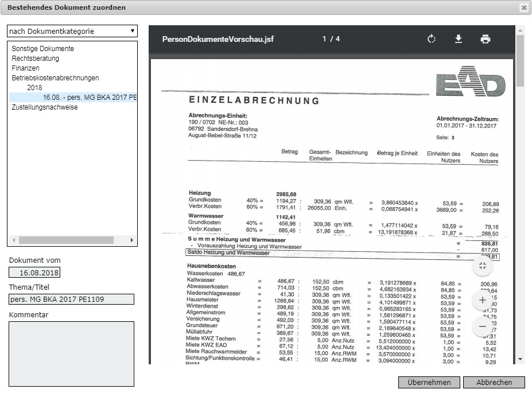This screenshot has width=532, height=393.
Task: Click the Allgemeinstrom cost row label
Action: (x=205, y=313)
